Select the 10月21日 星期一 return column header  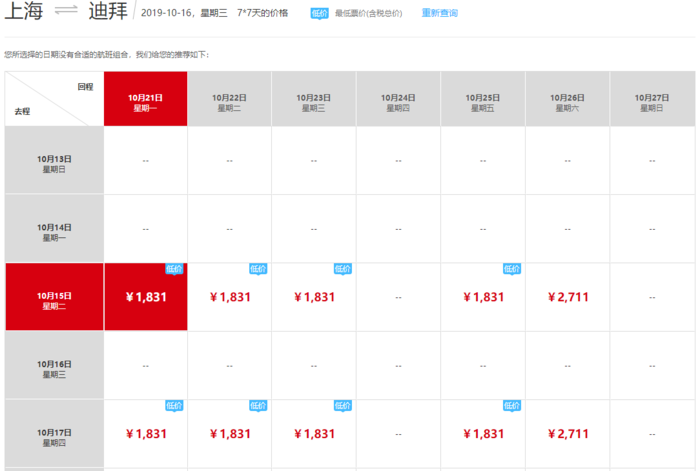[x=145, y=102]
